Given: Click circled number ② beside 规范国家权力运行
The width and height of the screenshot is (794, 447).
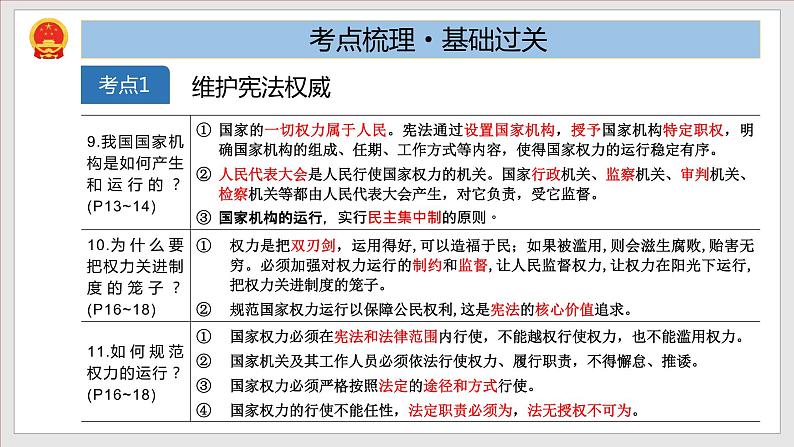Looking at the screenshot, I should [202, 307].
